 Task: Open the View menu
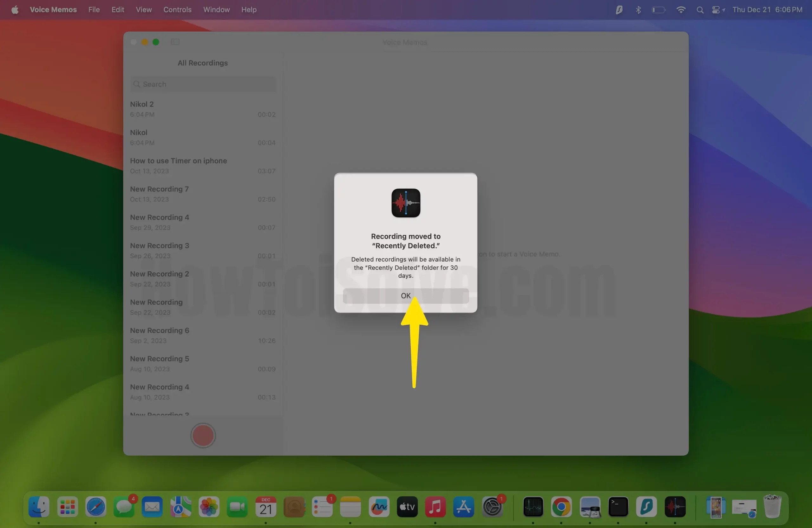pos(144,10)
